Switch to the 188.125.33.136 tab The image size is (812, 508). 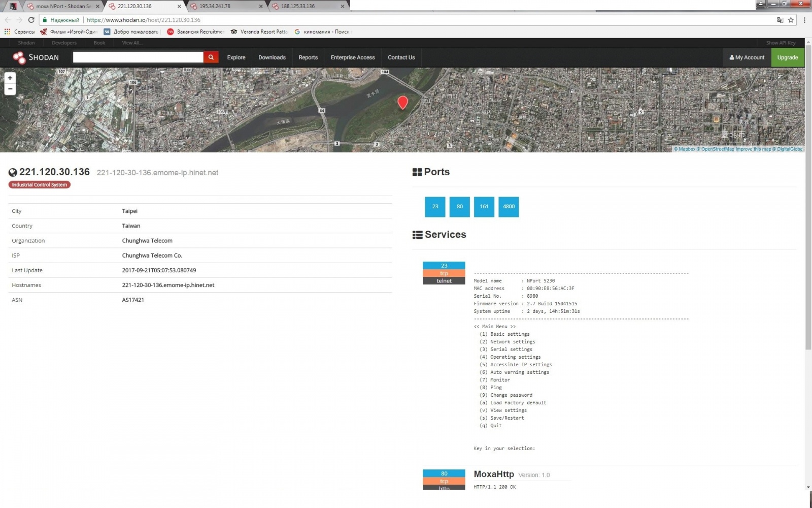(x=308, y=6)
